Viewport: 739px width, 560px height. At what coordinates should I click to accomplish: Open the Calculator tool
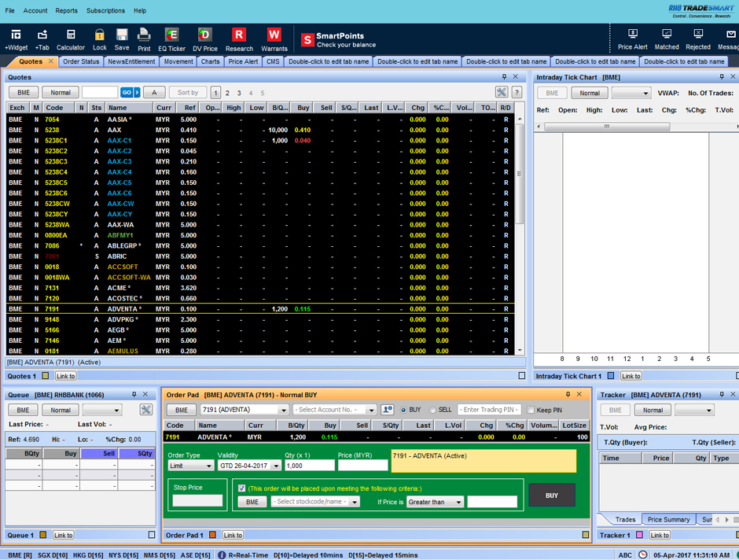(x=71, y=39)
